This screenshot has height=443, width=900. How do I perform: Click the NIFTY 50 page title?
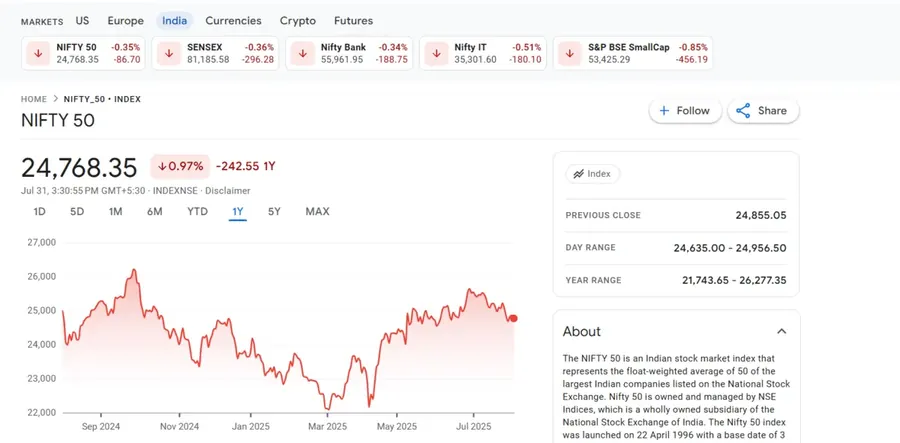coord(58,121)
